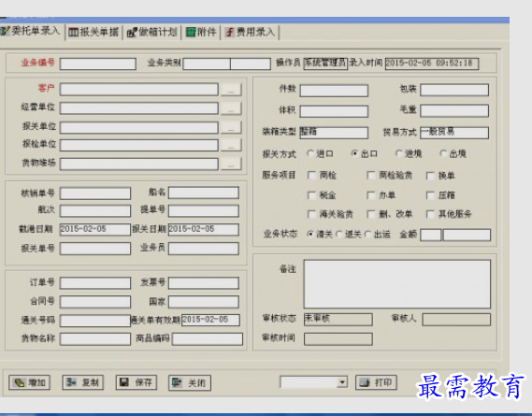This screenshot has width=532, height=416.
Task: Check the 删、改单 checkbox
Action: [371, 214]
